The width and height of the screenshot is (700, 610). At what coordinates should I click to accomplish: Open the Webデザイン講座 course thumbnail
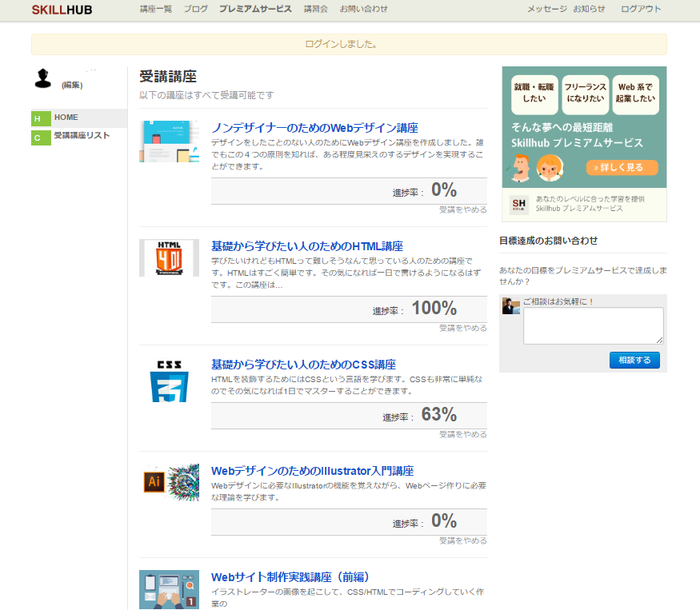(169, 141)
